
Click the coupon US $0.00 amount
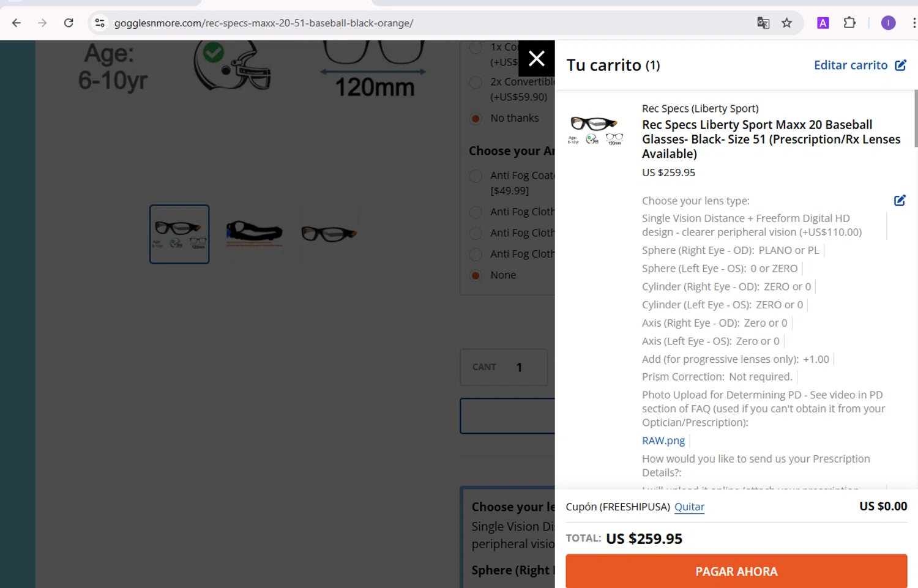pyautogui.click(x=883, y=506)
